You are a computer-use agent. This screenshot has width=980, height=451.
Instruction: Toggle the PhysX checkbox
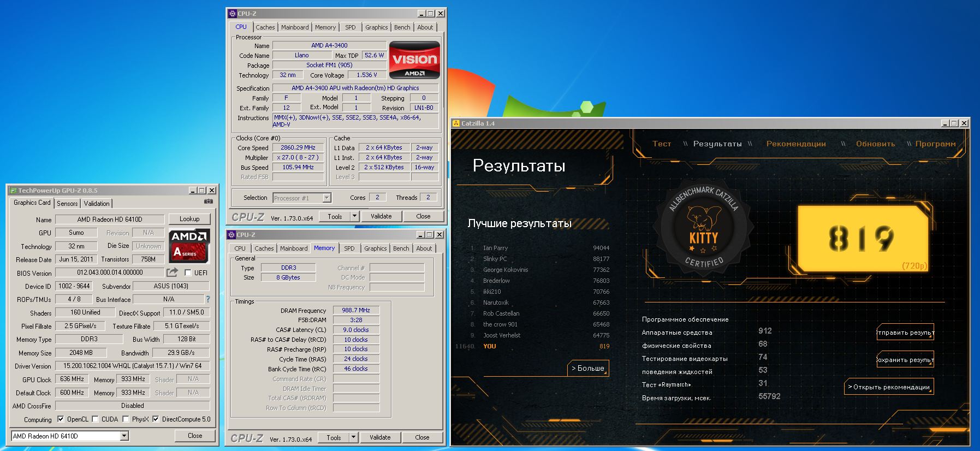pos(126,419)
